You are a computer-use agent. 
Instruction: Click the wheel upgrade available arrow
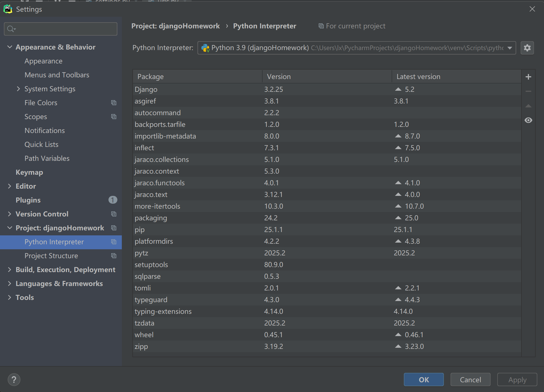(x=398, y=335)
